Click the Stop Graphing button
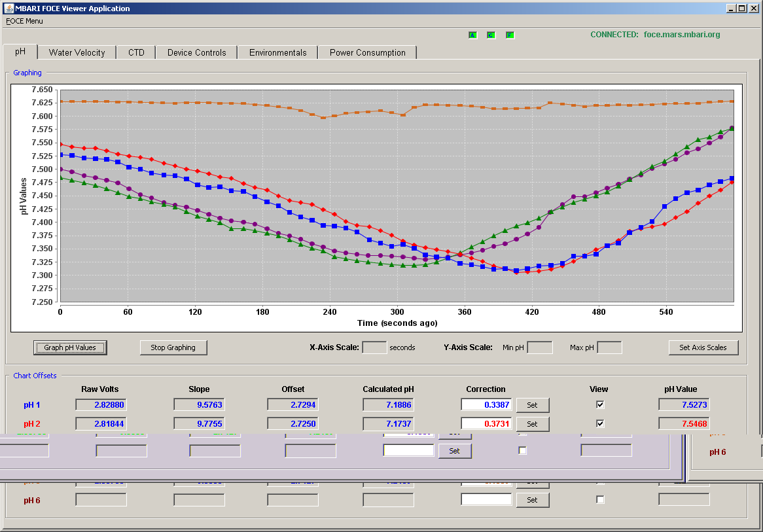This screenshot has height=532, width=763. pos(173,347)
